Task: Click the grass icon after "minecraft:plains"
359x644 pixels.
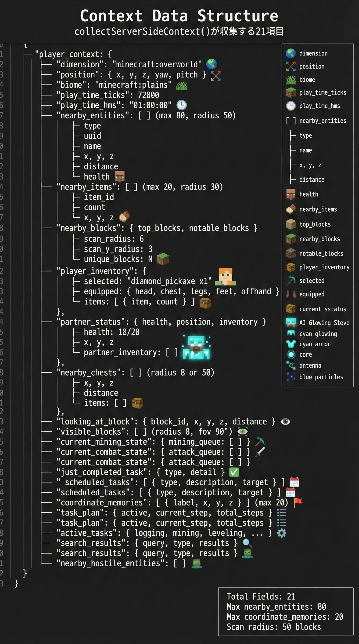Action: pyautogui.click(x=182, y=86)
